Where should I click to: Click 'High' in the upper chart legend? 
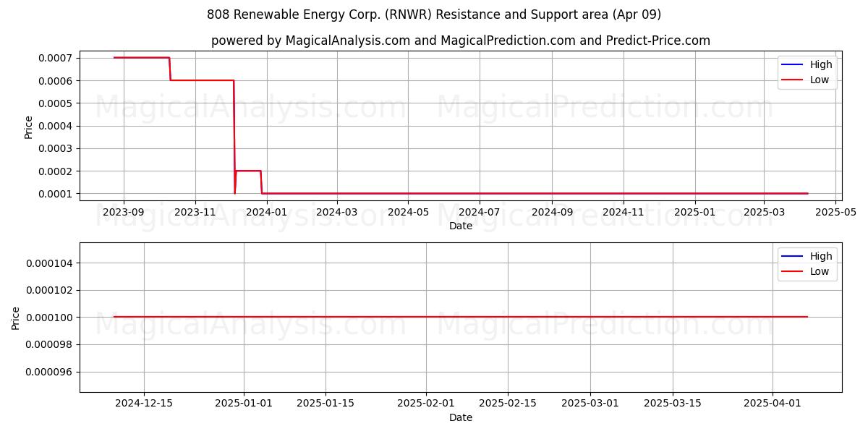pos(821,64)
